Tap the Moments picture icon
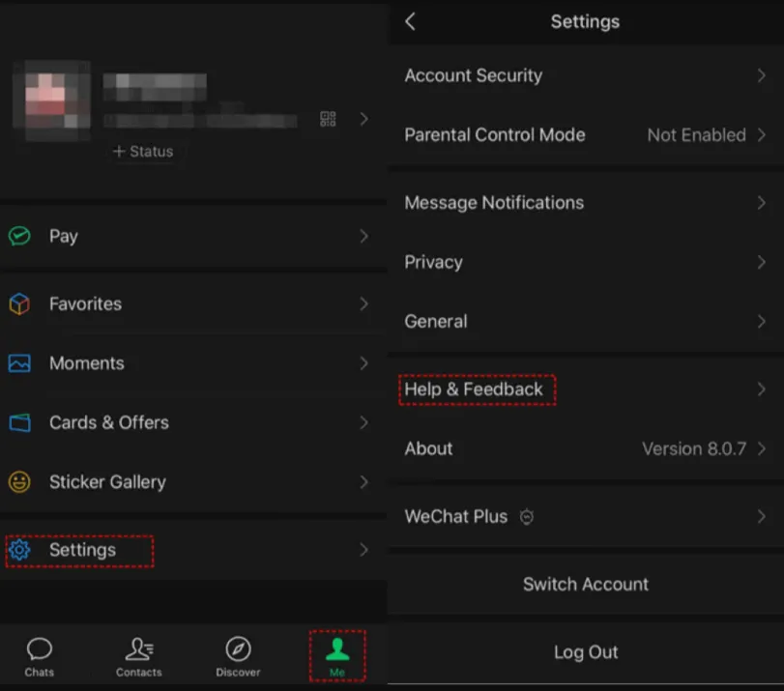784x691 pixels. (19, 363)
